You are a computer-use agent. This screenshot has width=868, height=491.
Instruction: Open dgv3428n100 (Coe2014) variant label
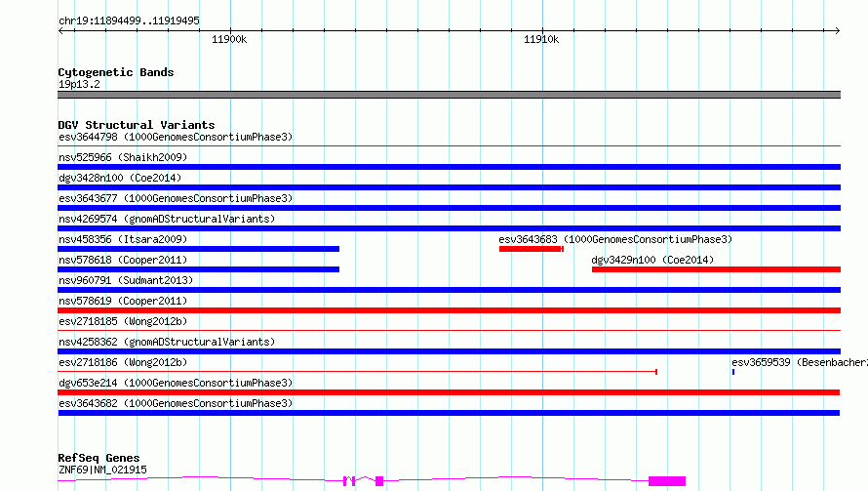coord(120,178)
